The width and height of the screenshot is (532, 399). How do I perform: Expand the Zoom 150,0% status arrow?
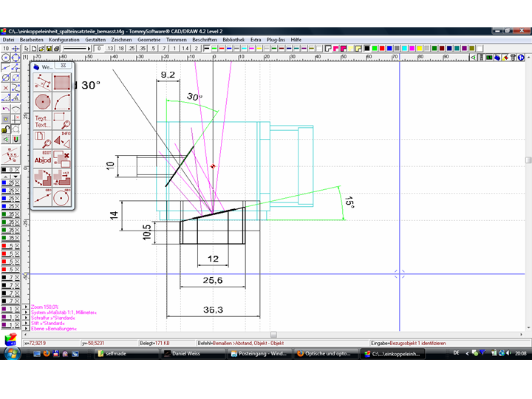[x=27, y=306]
